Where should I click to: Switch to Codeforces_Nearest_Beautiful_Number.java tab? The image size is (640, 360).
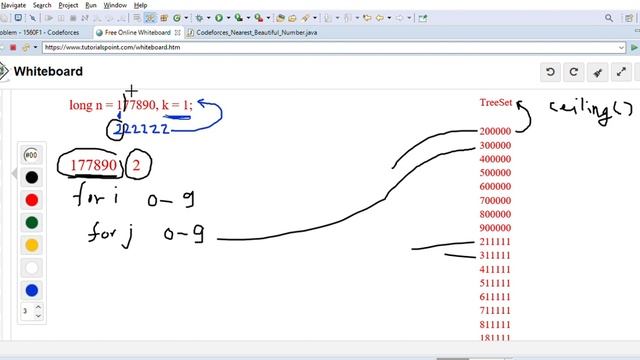pos(252,32)
